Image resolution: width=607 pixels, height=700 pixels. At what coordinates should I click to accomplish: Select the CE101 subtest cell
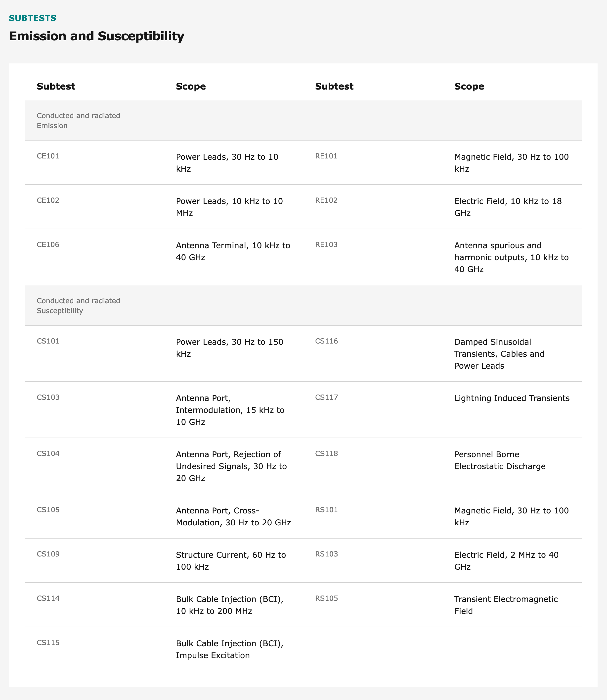pyautogui.click(x=48, y=156)
